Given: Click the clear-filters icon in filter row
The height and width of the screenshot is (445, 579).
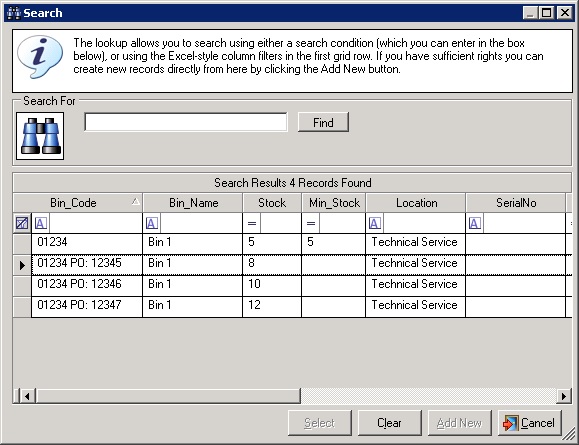Looking at the screenshot, I should point(22,223).
